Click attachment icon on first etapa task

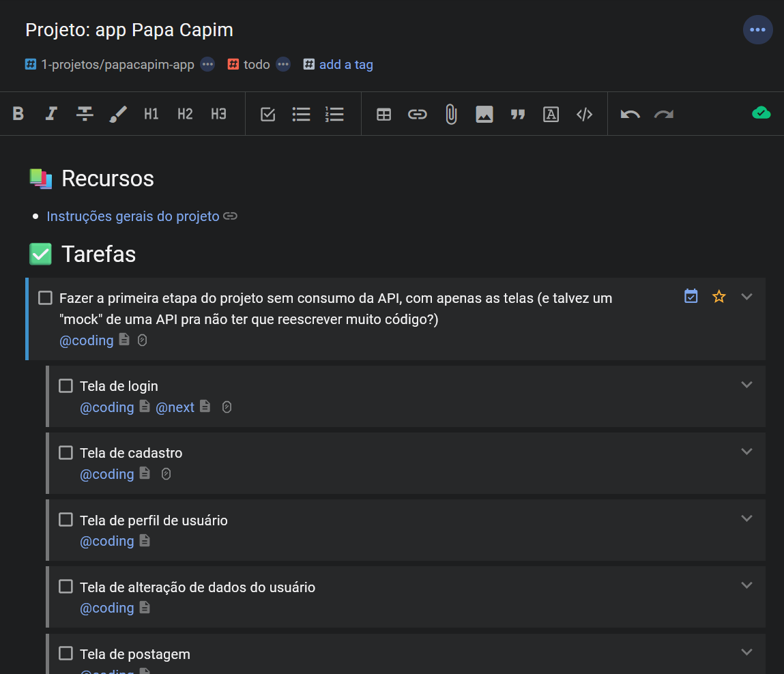point(142,340)
